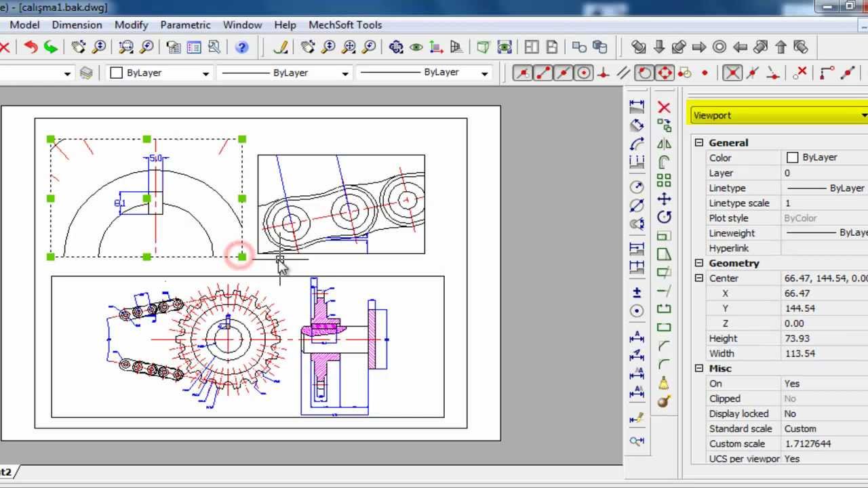Click the ByLayer color swatch in the toolbar
Viewport: 868px width, 488px height.
pyautogui.click(x=116, y=73)
